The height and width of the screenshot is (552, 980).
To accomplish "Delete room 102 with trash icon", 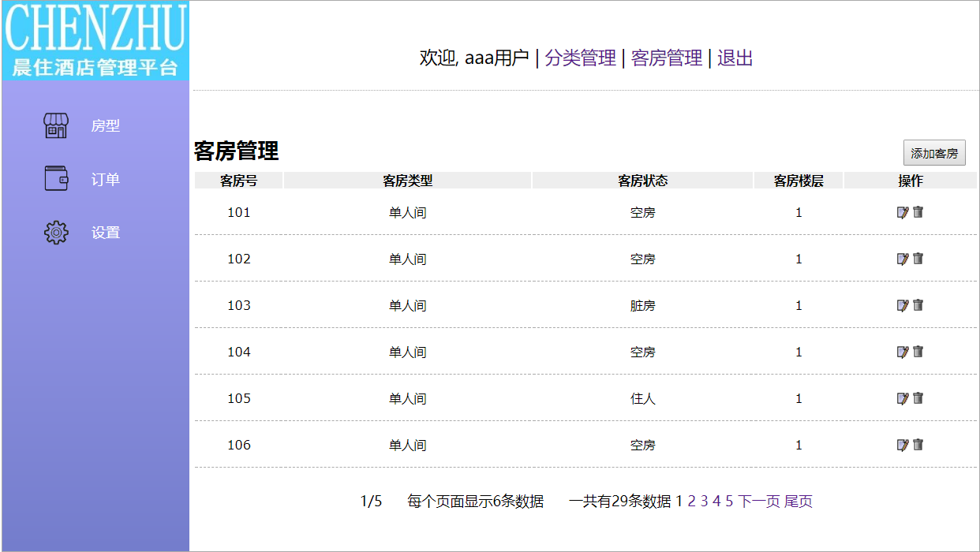I will coord(918,259).
